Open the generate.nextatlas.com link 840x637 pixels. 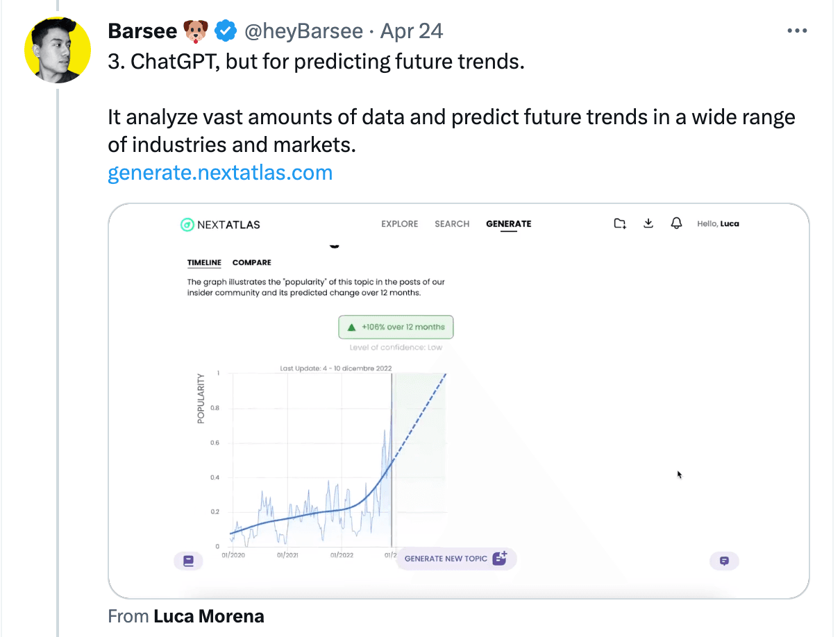pos(220,173)
